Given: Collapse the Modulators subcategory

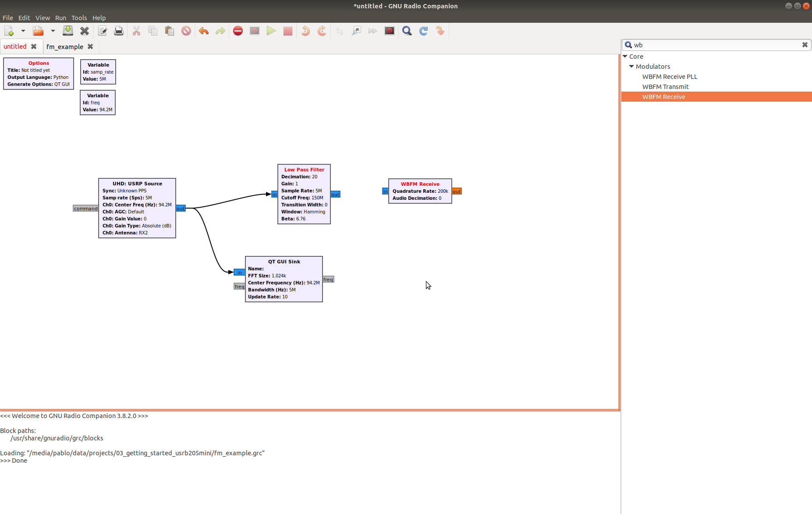Looking at the screenshot, I should [x=631, y=67].
